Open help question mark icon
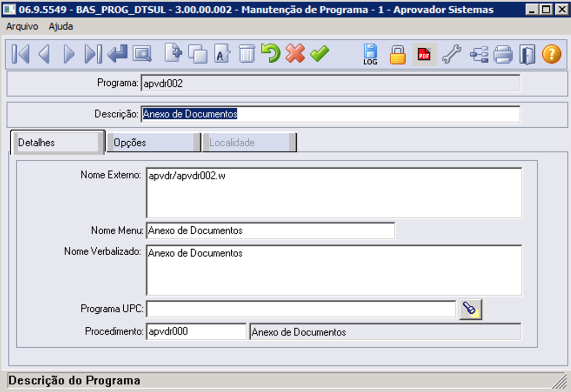This screenshot has width=571, height=392. click(552, 54)
